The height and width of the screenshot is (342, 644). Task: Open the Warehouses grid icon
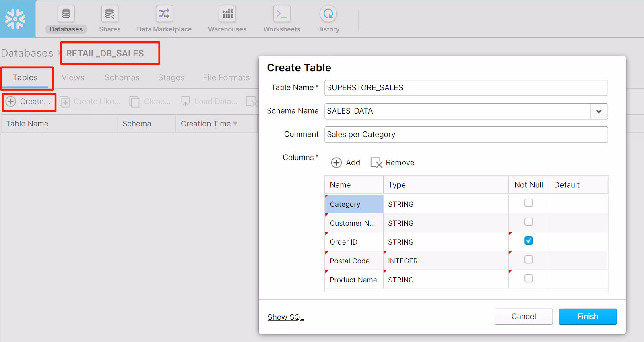(227, 14)
